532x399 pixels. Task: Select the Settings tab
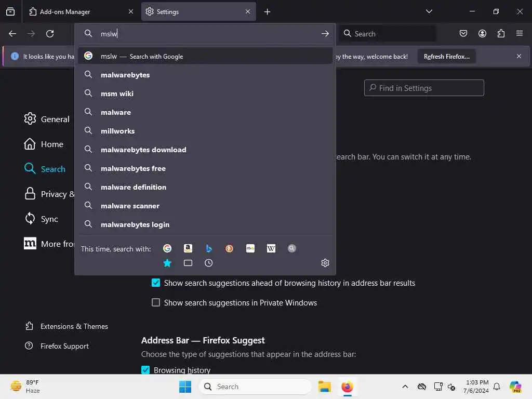click(198, 12)
